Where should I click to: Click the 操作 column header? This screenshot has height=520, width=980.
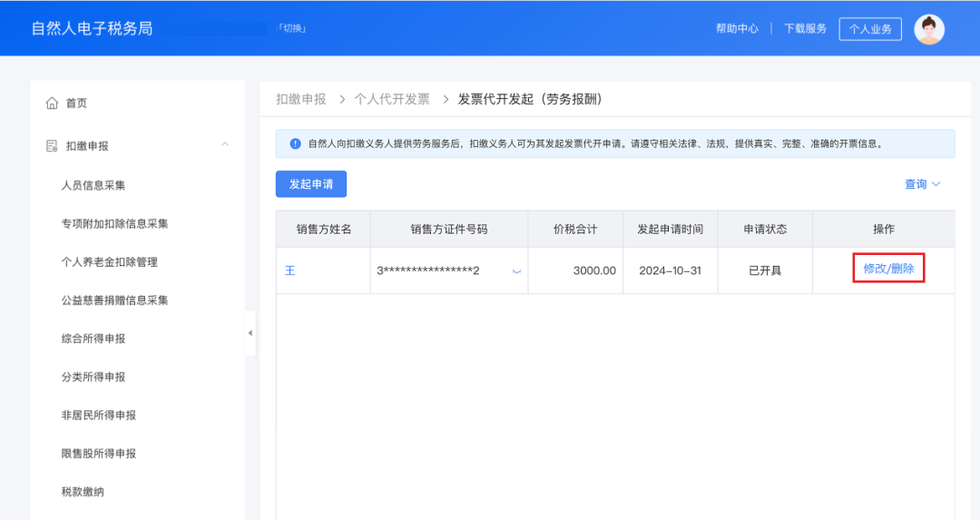coord(884,230)
